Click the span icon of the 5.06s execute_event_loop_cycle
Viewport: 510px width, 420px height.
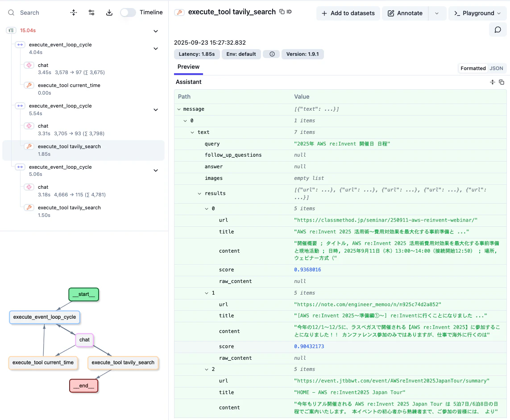coord(20,167)
